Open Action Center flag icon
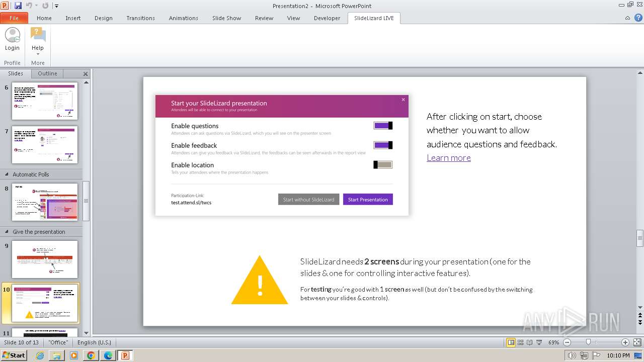 (596, 355)
